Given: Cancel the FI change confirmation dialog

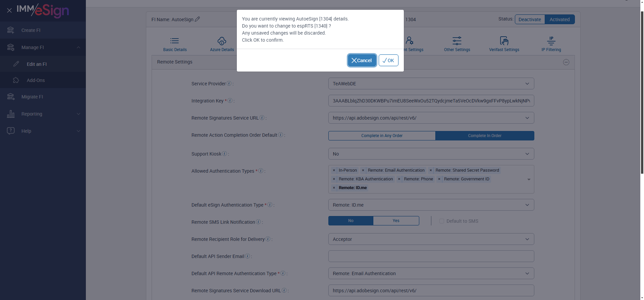Looking at the screenshot, I should click(362, 60).
